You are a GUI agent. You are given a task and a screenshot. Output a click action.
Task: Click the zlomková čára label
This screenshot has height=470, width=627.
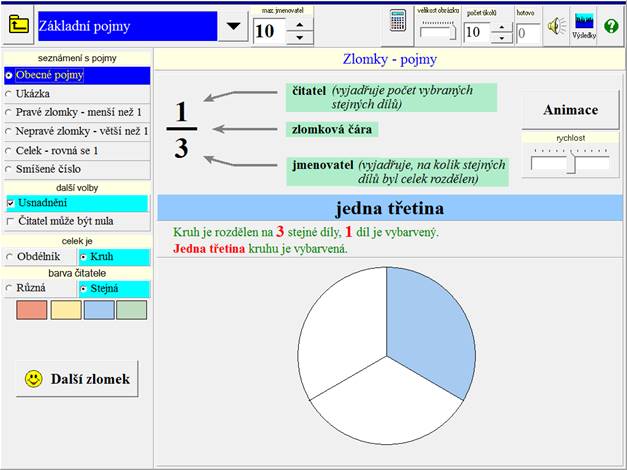click(x=331, y=129)
